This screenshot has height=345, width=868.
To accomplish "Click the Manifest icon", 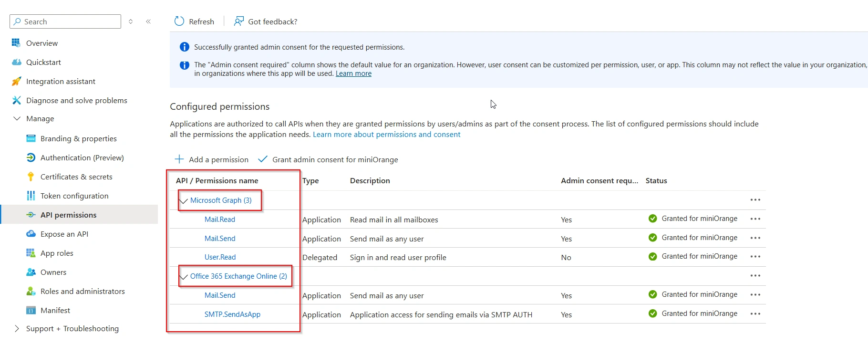I will 31,310.
